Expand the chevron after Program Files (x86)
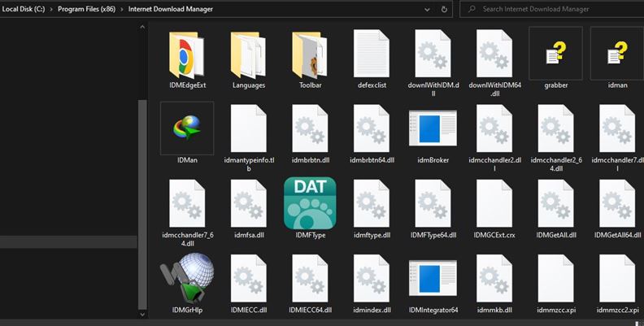The height and width of the screenshot is (326, 644). (x=123, y=10)
